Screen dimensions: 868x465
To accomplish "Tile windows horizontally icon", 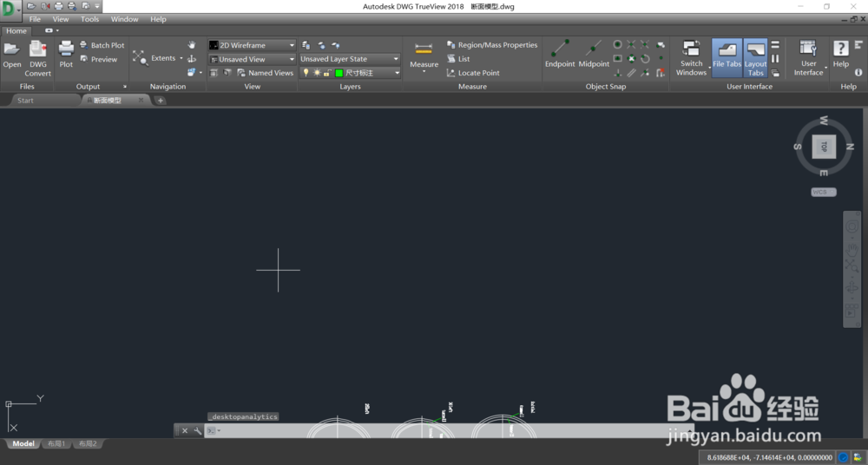I will 775,45.
